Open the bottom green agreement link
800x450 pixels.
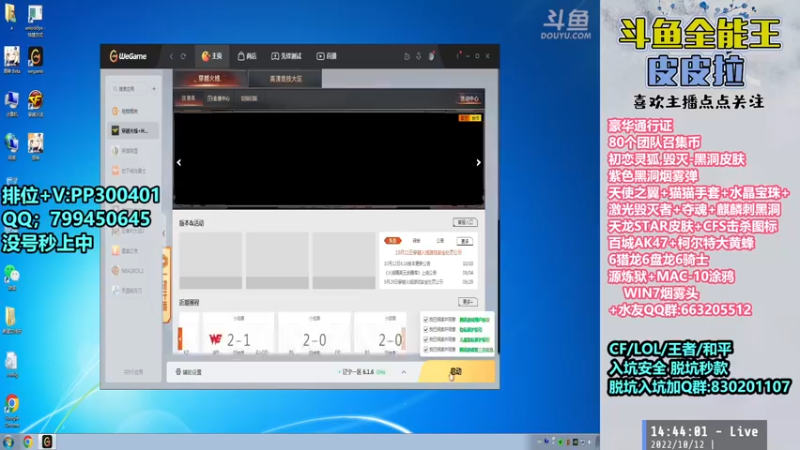pyautogui.click(x=476, y=349)
